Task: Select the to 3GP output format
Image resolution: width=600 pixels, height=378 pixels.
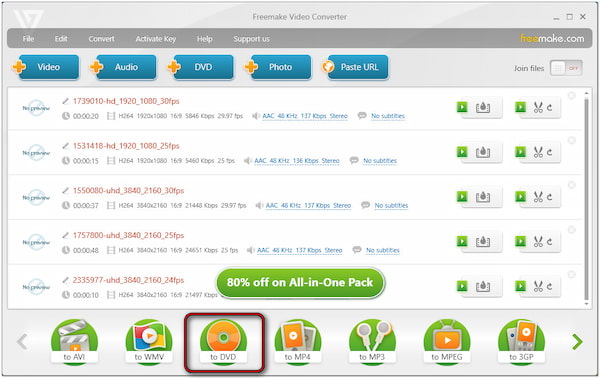Action: click(x=521, y=342)
